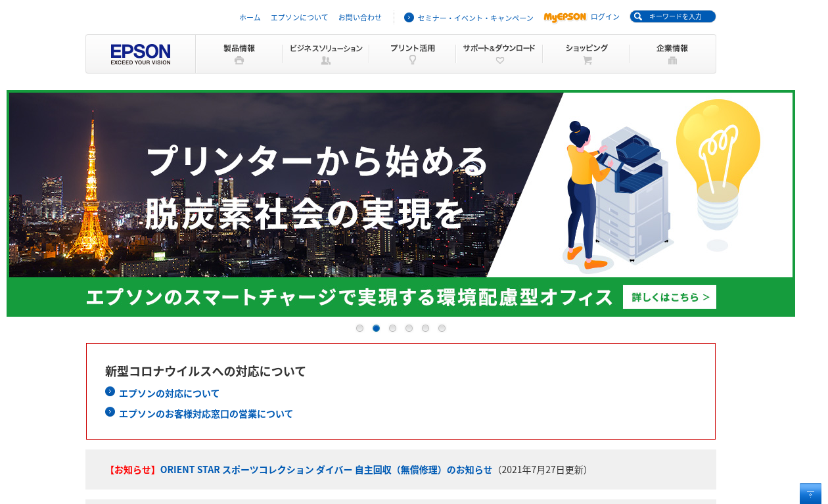
Task: Select the third carousel slide dot
Action: (392, 328)
